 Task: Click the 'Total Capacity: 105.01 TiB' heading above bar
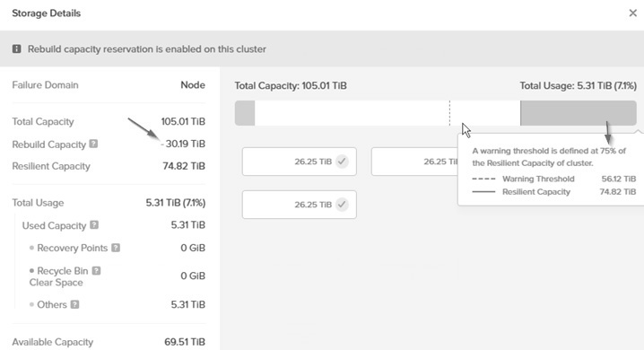[291, 86]
